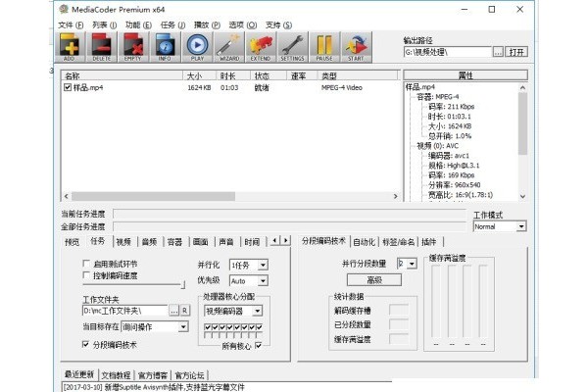Open the EXTEND toolbar icon

261,47
